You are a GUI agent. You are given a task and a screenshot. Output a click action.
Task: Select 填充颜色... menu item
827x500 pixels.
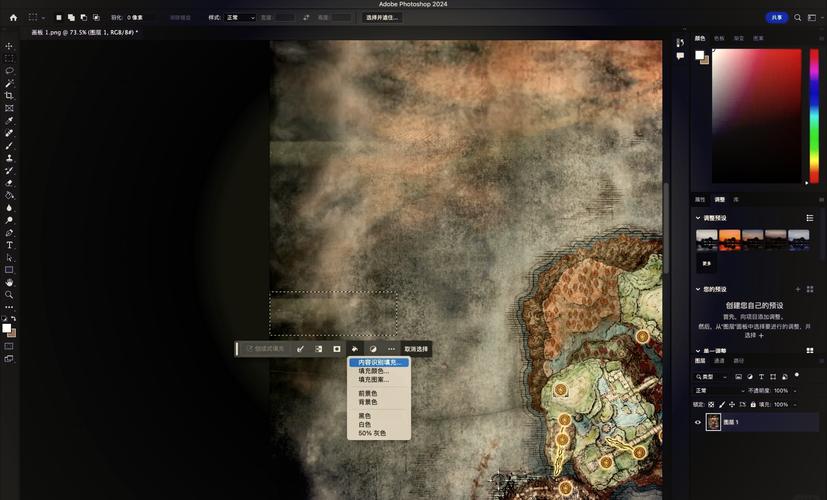[x=373, y=371]
